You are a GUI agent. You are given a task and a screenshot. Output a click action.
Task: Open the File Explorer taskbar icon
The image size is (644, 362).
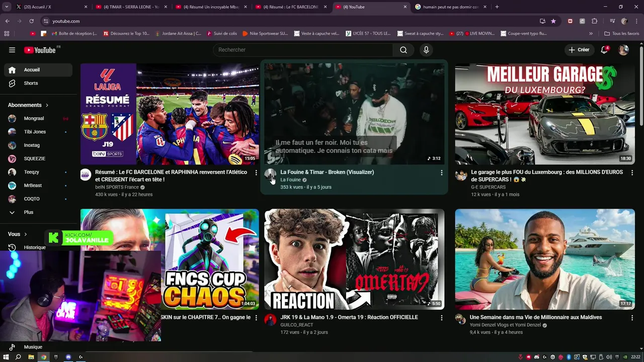pos(31,357)
